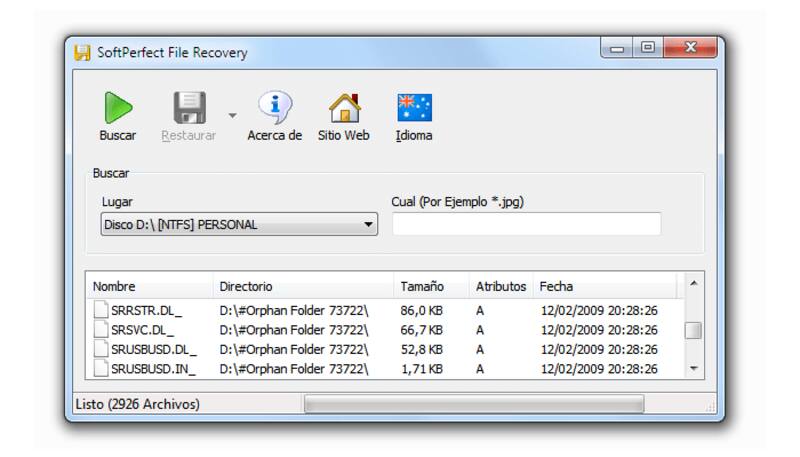Expand the Restaurar dropdown arrow
800x457 pixels.
coord(232,115)
